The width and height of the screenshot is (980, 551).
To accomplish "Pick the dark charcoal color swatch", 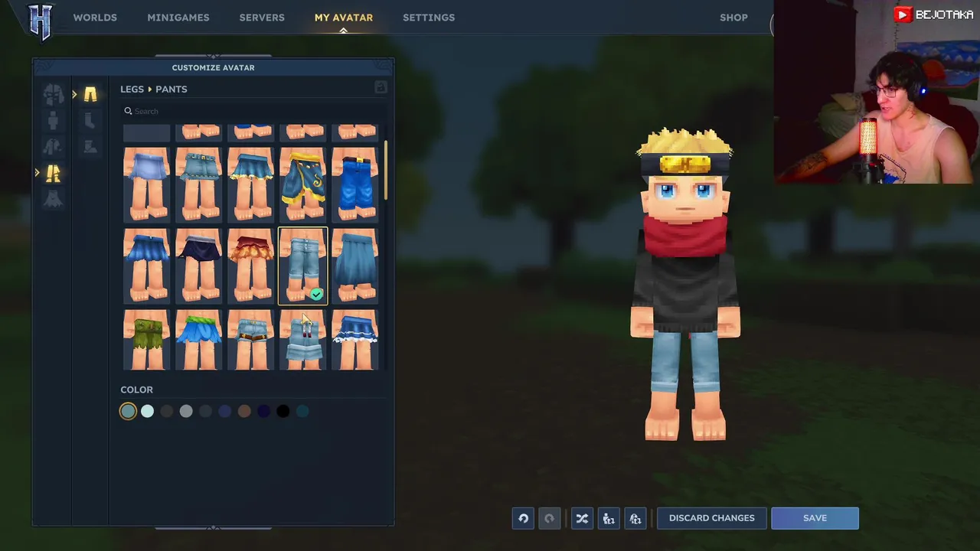I will tap(167, 411).
